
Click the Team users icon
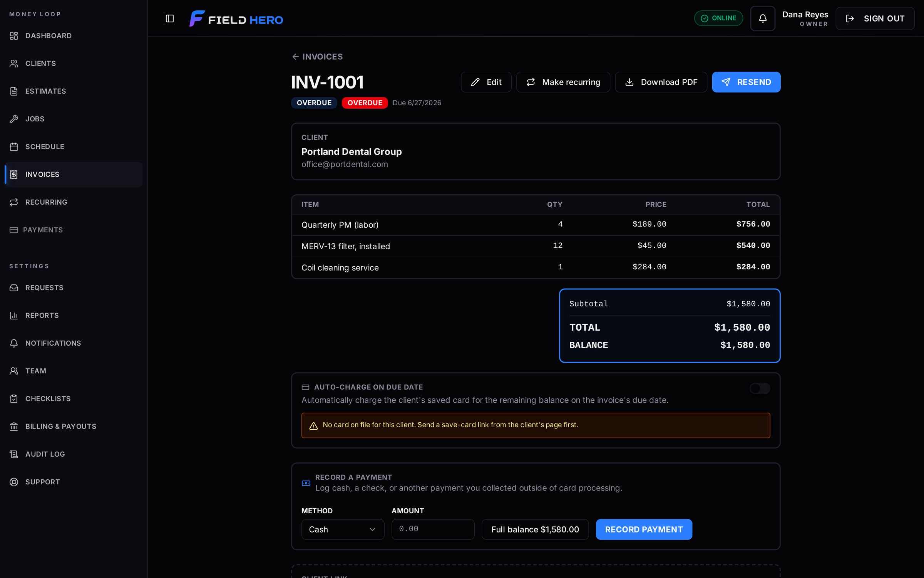[x=14, y=371]
